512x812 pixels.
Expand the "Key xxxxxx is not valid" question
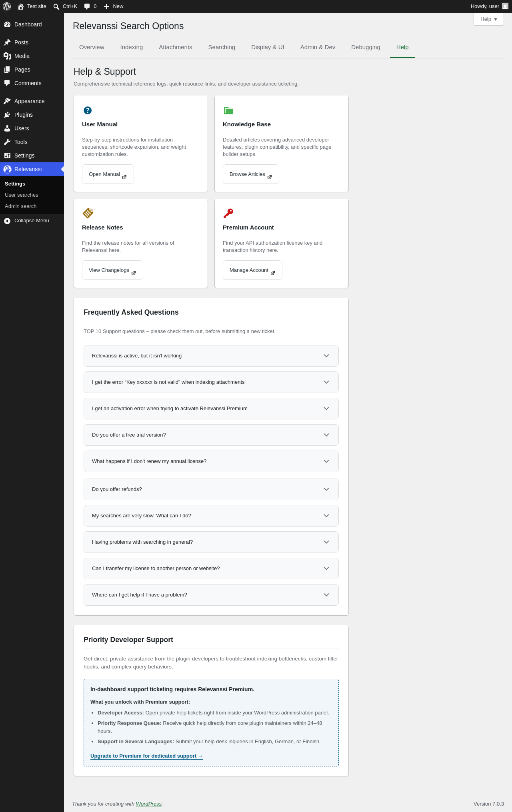[x=211, y=382]
